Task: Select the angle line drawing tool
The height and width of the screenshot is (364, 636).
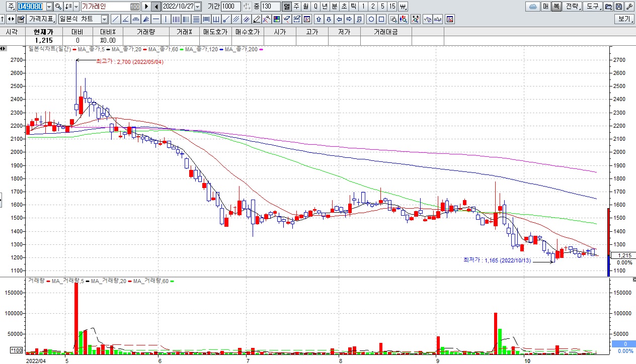Action: (x=125, y=19)
